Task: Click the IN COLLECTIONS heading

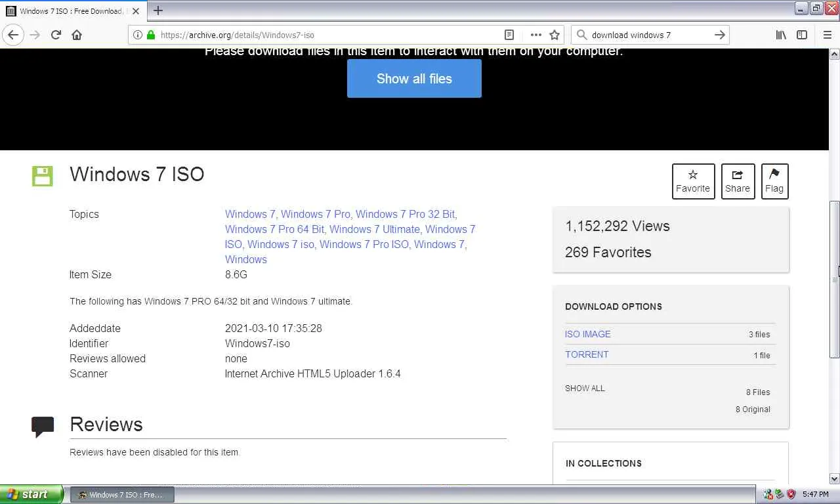Action: tap(604, 463)
